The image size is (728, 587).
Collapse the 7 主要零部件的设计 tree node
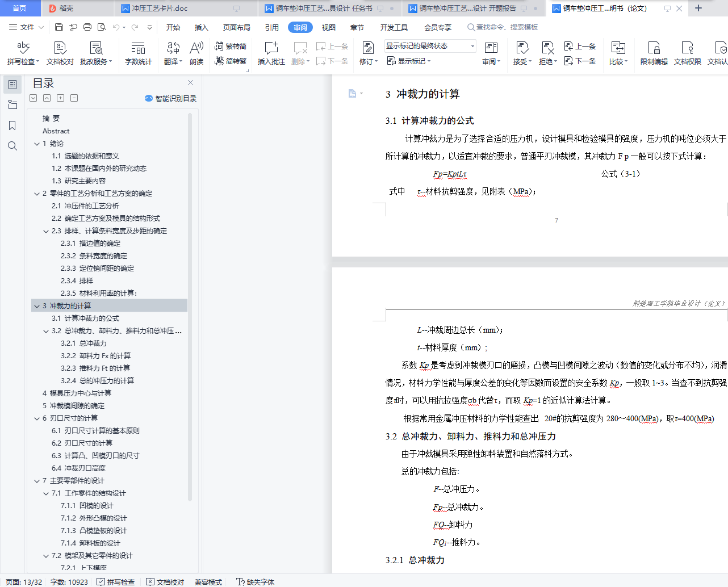37,481
